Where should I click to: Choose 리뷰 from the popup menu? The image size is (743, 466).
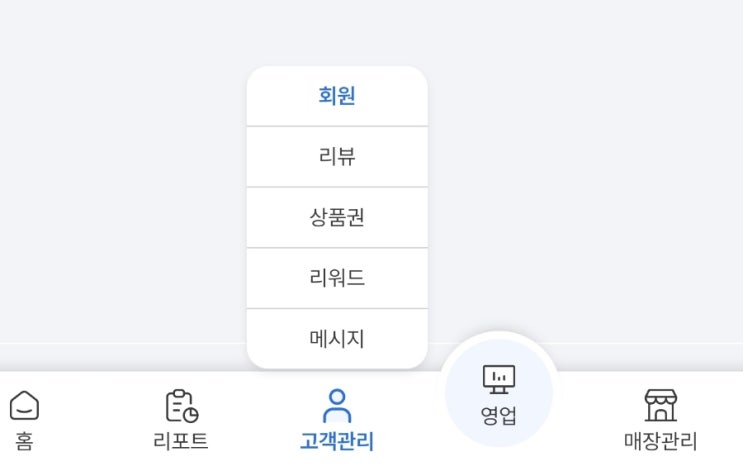click(x=337, y=157)
